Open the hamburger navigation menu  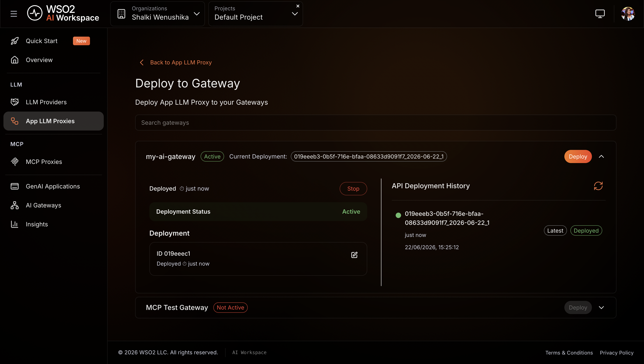pyautogui.click(x=14, y=14)
